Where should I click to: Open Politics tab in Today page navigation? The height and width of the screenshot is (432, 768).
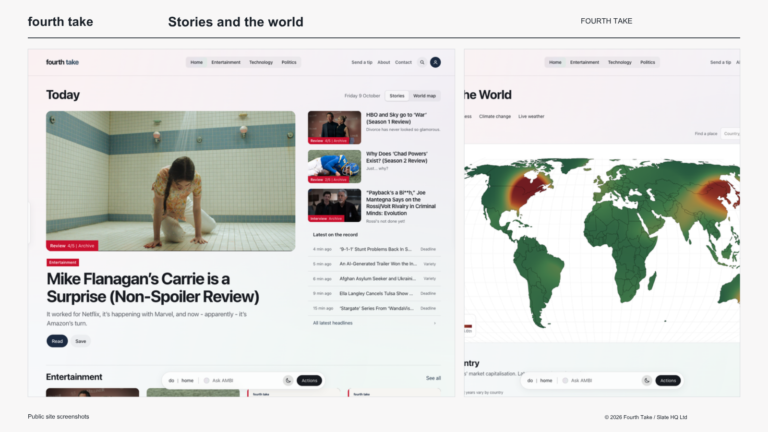pyautogui.click(x=288, y=62)
